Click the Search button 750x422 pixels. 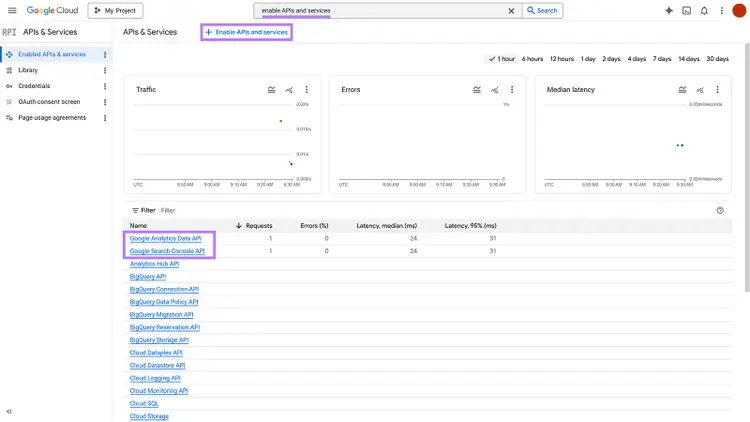[x=542, y=11]
